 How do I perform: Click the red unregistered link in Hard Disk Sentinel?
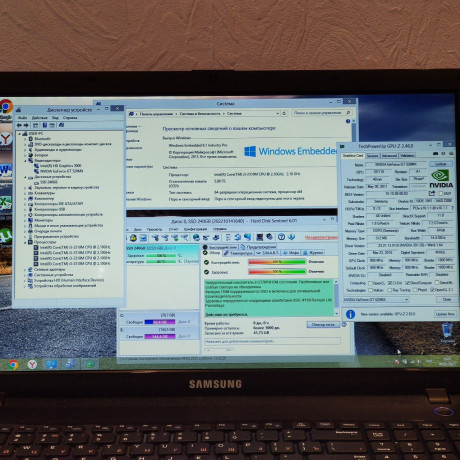click(321, 237)
